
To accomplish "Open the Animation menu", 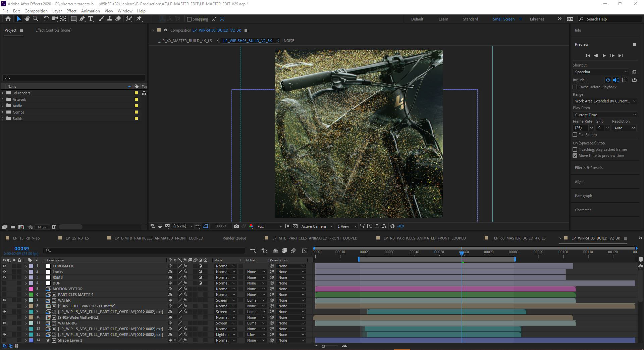I will [x=90, y=11].
